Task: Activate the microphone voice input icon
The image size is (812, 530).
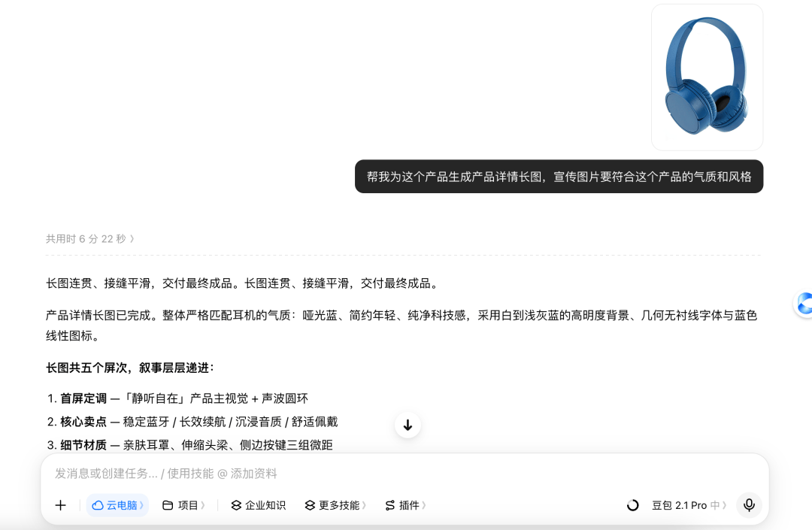Action: [x=749, y=505]
